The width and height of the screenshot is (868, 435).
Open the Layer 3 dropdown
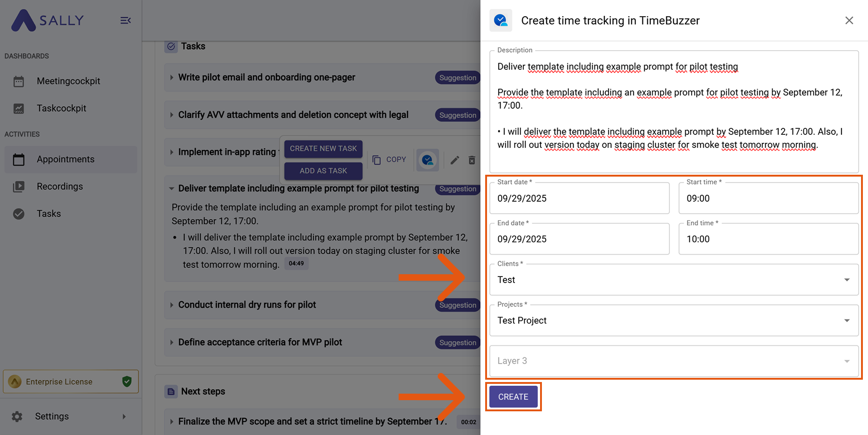click(674, 361)
